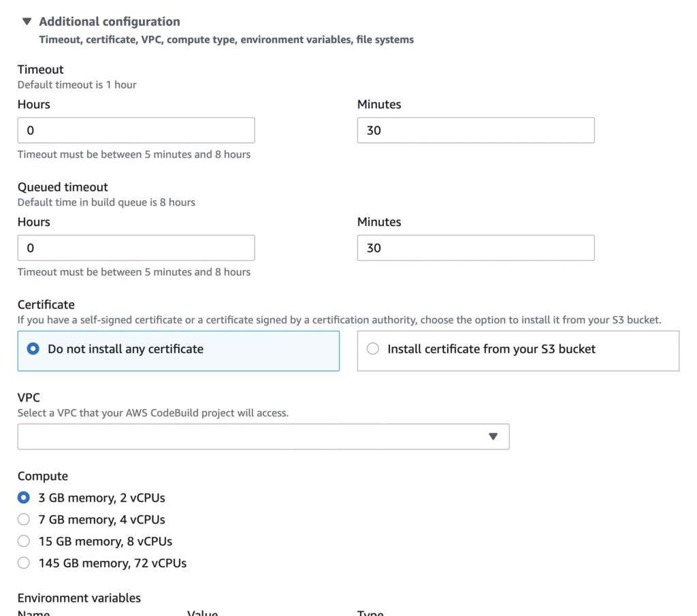Pick 7 GB memory, 4 vCPUs option
This screenshot has width=697, height=616.
point(24,519)
